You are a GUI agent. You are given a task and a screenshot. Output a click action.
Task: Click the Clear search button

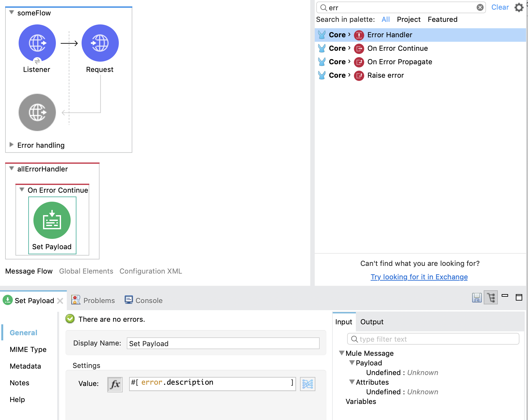[x=500, y=7]
